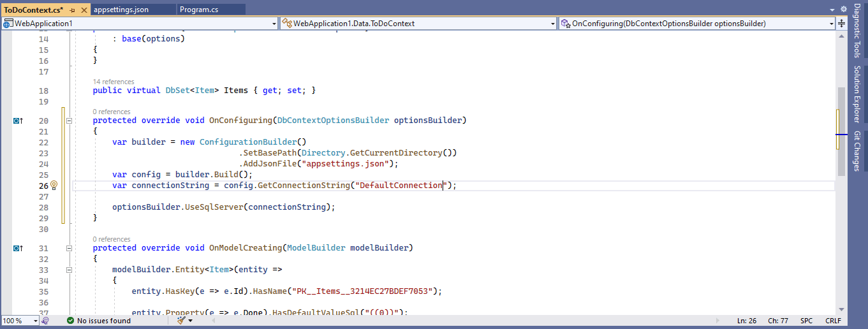Click the IntelliCode suggestions icon in status bar
This screenshot has width=868, height=329.
click(45, 321)
